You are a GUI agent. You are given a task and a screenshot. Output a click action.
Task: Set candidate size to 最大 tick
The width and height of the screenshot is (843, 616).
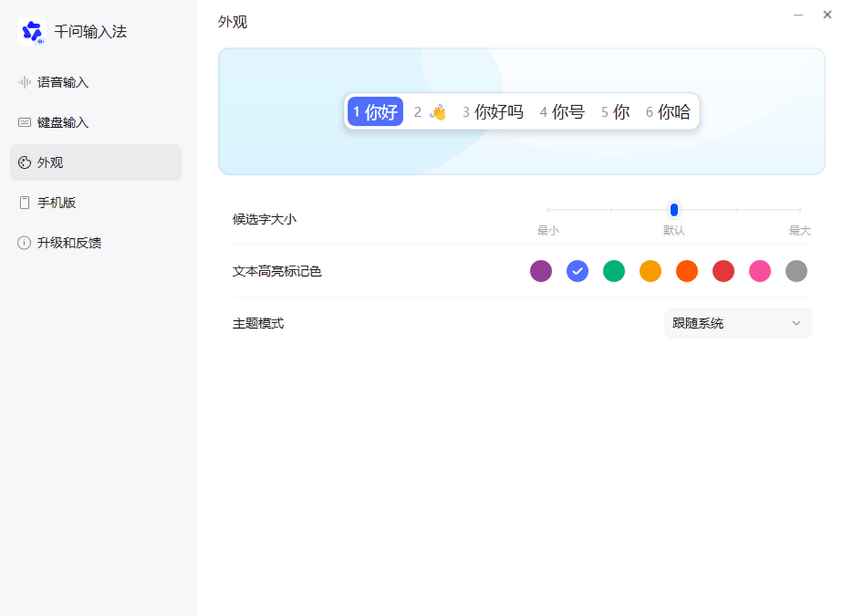800,209
